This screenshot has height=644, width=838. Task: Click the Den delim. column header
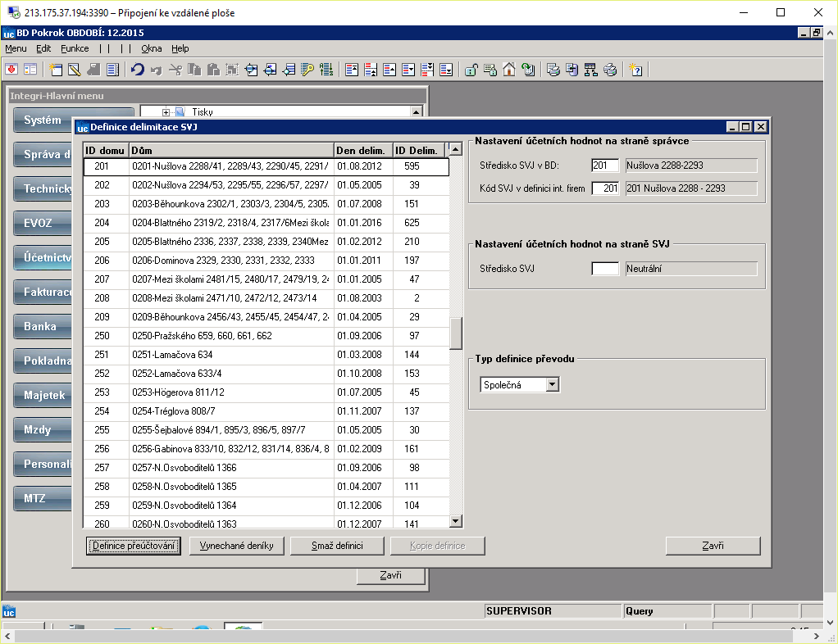tap(363, 151)
